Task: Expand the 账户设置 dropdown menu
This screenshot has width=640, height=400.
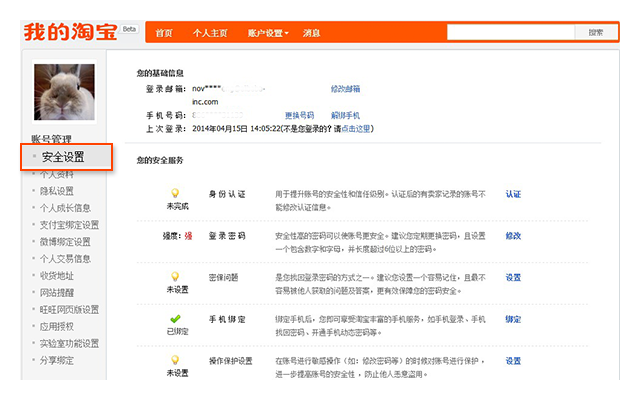Action: point(268,33)
